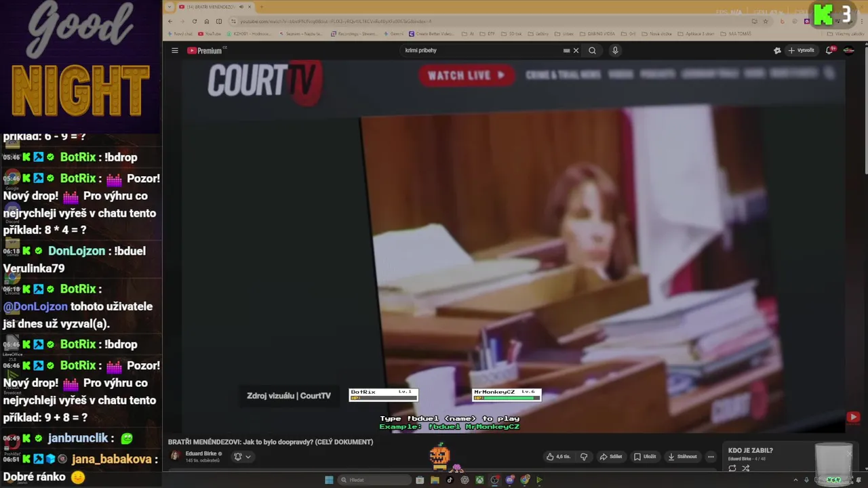Open Windows Start menu
Viewport: 868px width, 488px height.
pos(329,480)
